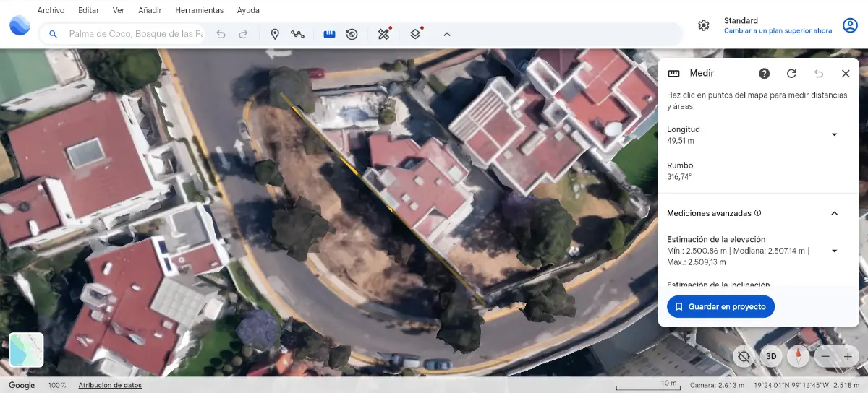Open the Ver menu
The width and height of the screenshot is (868, 393).
119,11
